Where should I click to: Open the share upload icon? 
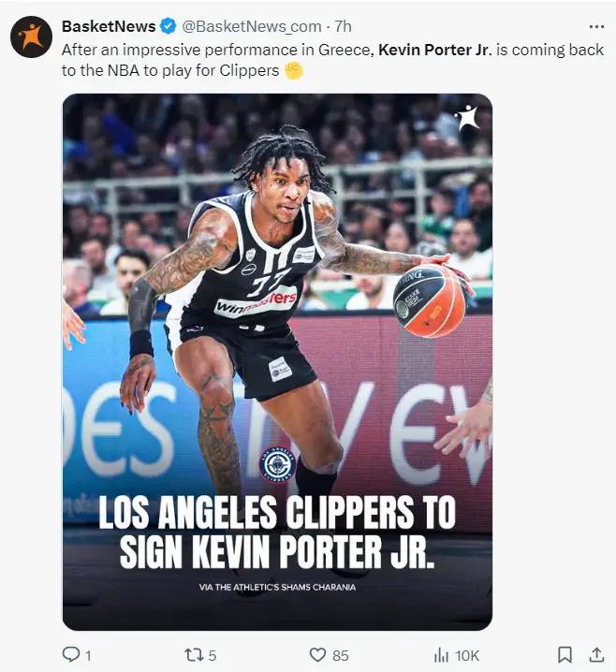tap(596, 654)
